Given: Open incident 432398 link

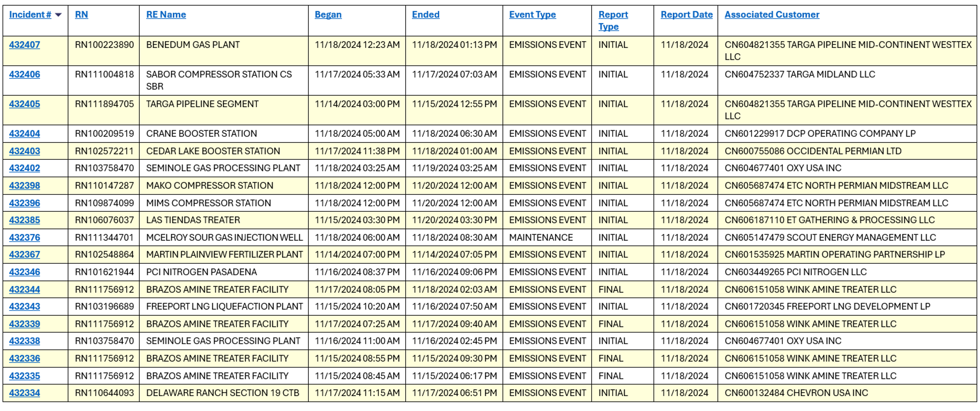Looking at the screenshot, I should click(24, 185).
